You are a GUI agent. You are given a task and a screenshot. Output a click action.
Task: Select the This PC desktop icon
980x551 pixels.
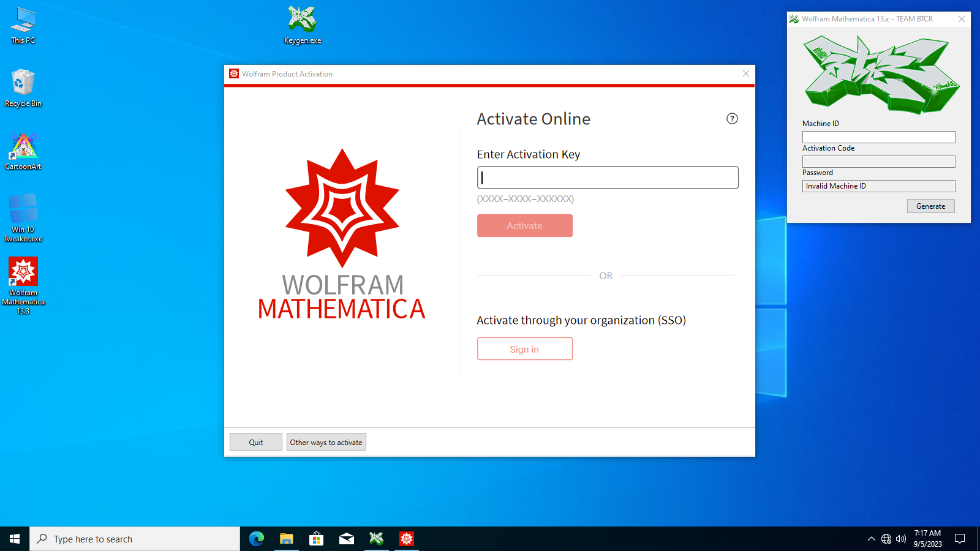(23, 26)
